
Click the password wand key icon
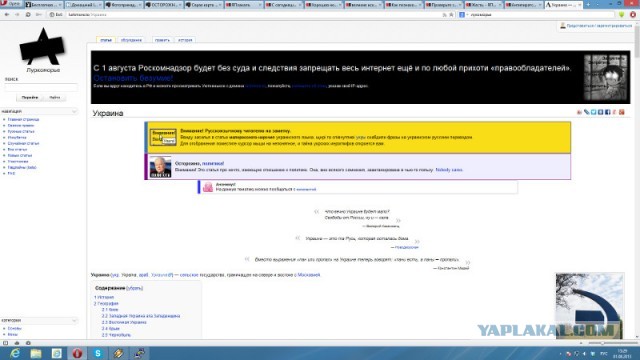pos(39,15)
